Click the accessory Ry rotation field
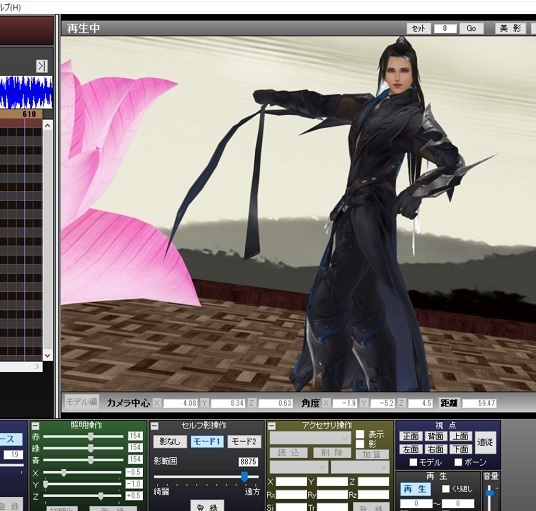 pos(332,495)
